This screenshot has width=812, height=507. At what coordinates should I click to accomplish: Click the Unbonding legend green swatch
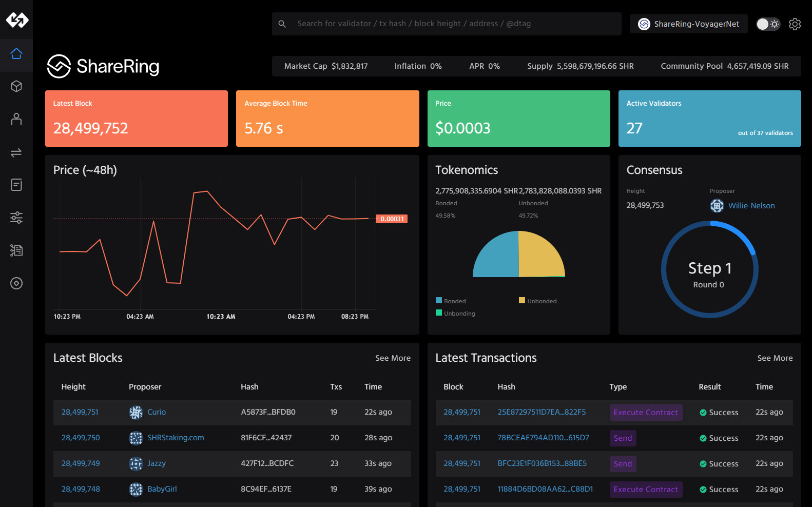(439, 313)
